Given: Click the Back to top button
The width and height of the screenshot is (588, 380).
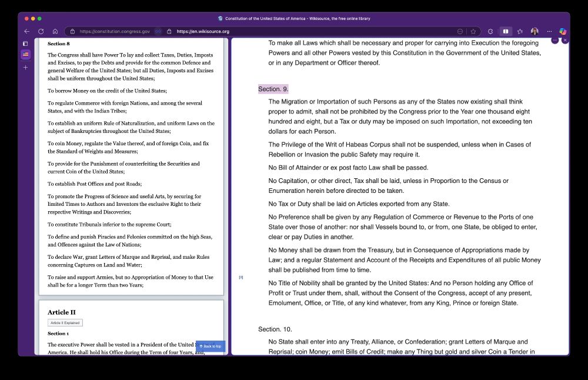Looking at the screenshot, I should [x=211, y=346].
